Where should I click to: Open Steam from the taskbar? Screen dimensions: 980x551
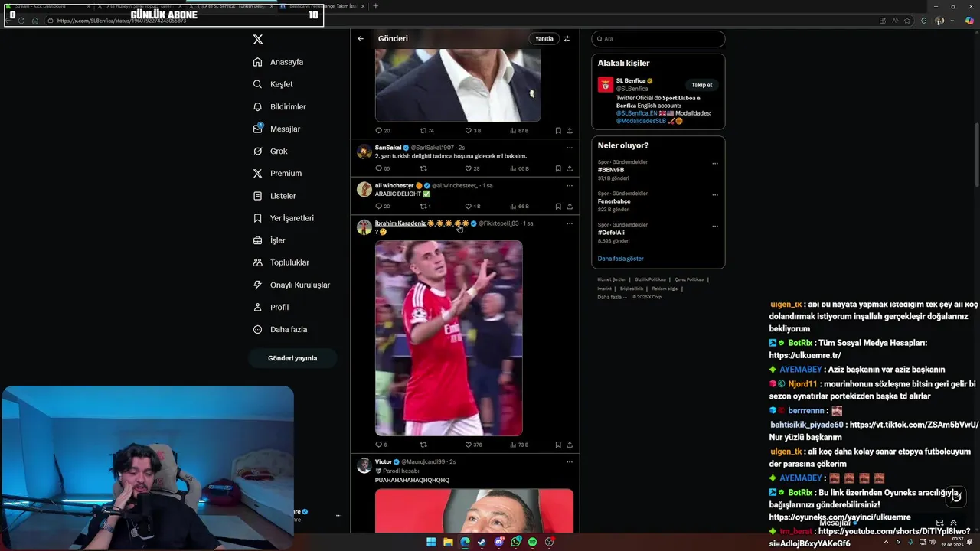pyautogui.click(x=482, y=542)
